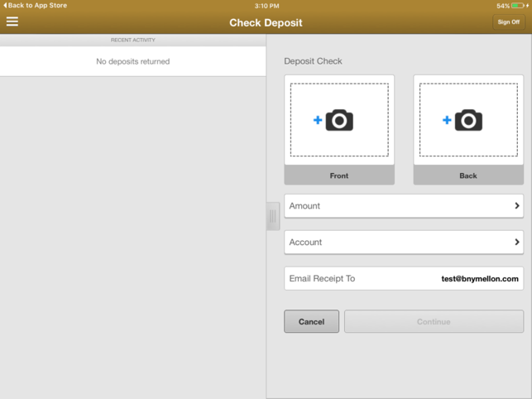Image resolution: width=532 pixels, height=399 pixels.
Task: Tap the Account row
Action: (404, 242)
